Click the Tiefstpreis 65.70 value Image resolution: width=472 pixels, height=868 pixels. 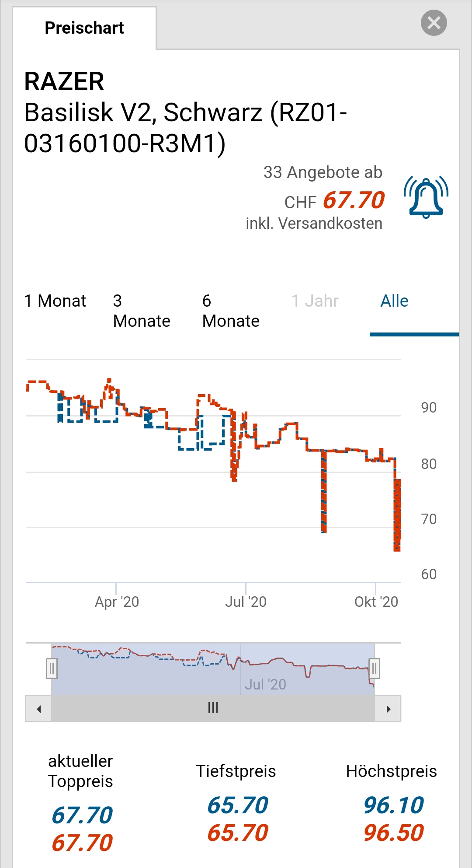point(238,805)
